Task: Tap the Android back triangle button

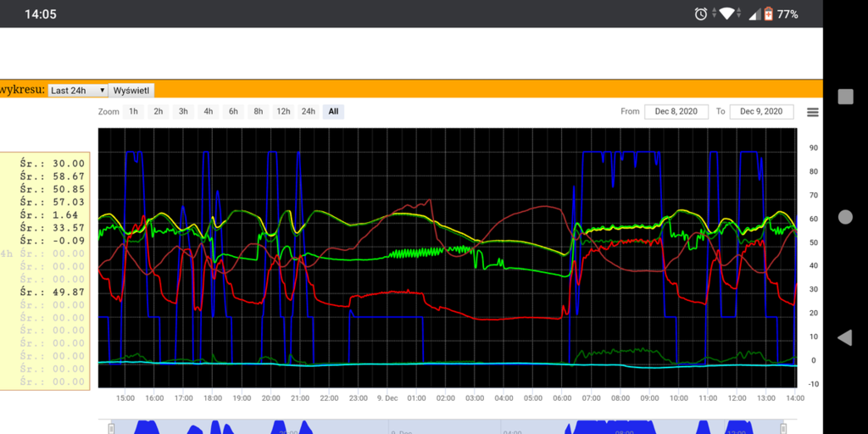Action: (x=845, y=337)
